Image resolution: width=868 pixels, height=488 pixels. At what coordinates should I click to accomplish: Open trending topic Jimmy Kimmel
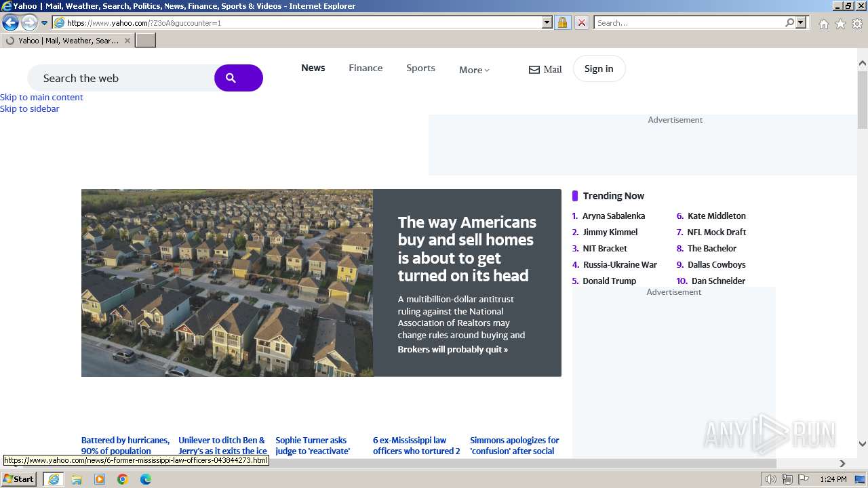(610, 232)
